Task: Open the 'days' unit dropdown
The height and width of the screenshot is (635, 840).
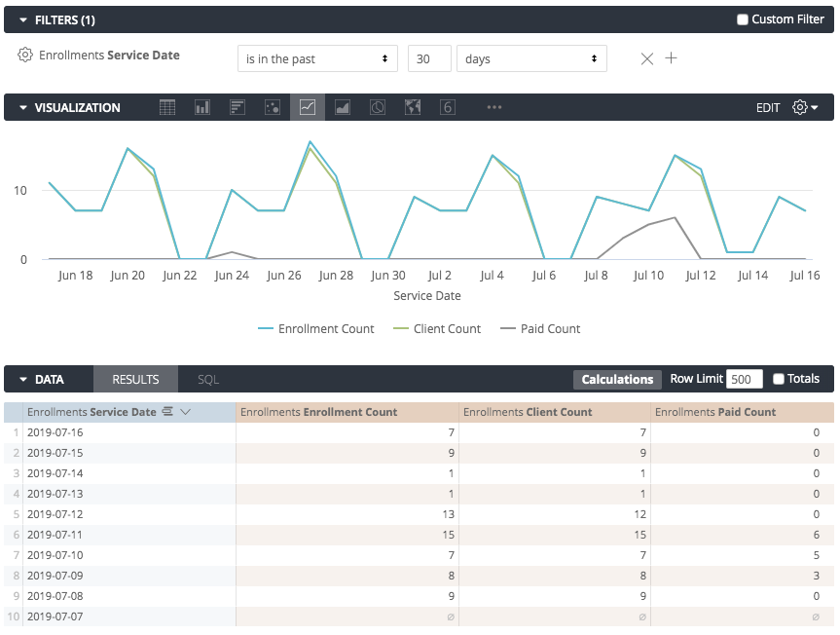Action: point(530,59)
